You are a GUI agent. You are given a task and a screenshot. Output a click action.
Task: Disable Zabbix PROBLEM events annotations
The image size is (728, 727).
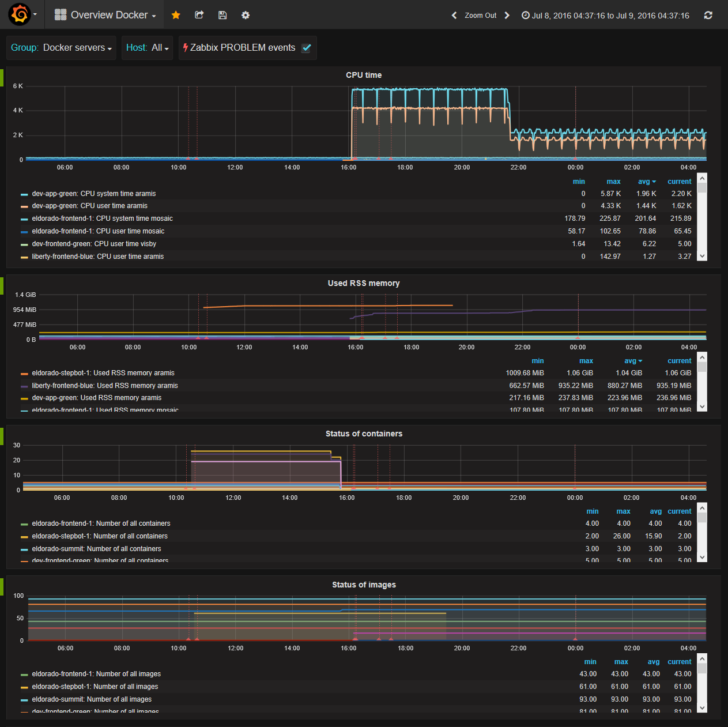coord(307,48)
